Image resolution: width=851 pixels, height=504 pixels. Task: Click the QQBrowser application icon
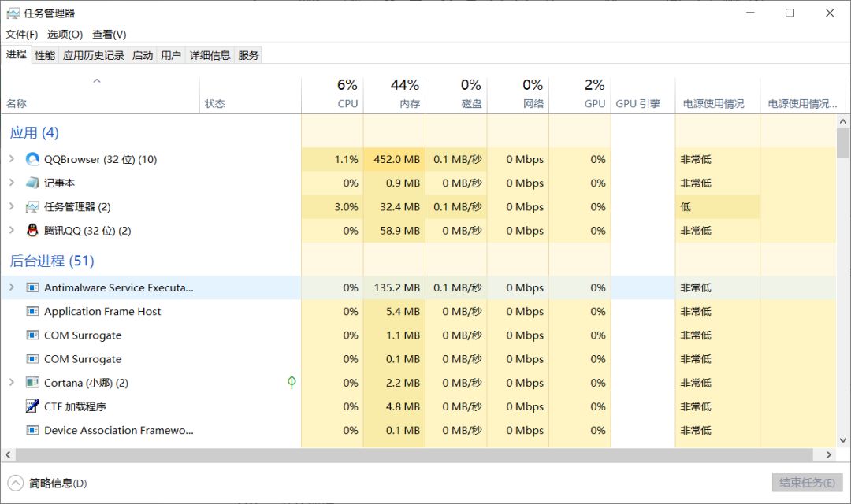[x=32, y=159]
